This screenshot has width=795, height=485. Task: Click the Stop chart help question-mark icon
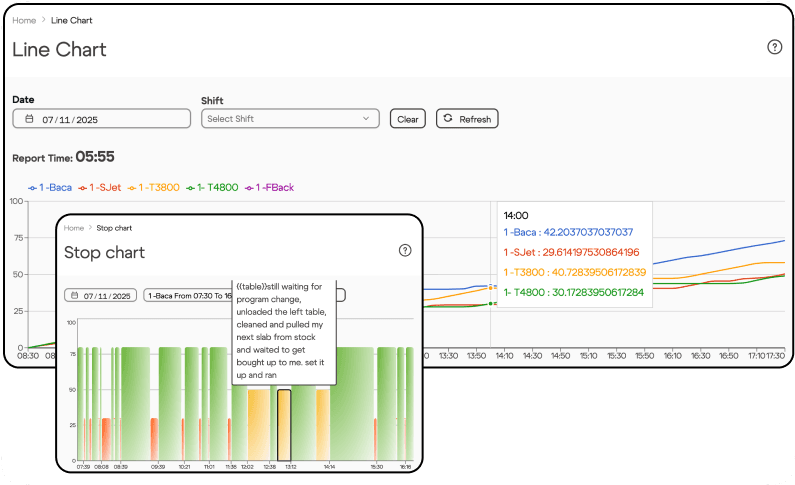click(x=405, y=251)
